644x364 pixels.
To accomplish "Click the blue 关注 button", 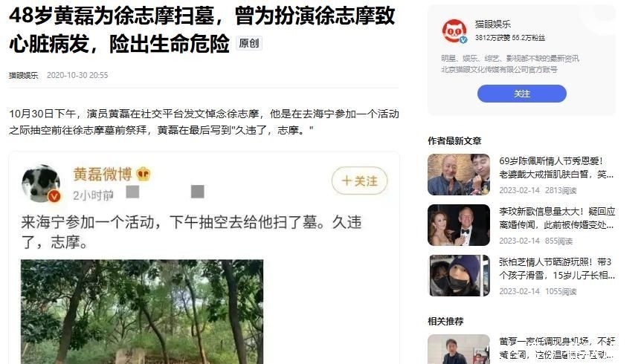I will point(521,94).
